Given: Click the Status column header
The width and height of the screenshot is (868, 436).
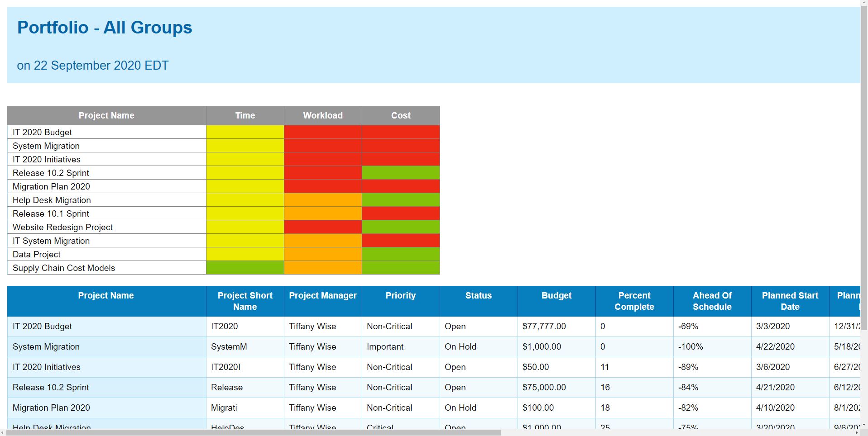Looking at the screenshot, I should (479, 301).
